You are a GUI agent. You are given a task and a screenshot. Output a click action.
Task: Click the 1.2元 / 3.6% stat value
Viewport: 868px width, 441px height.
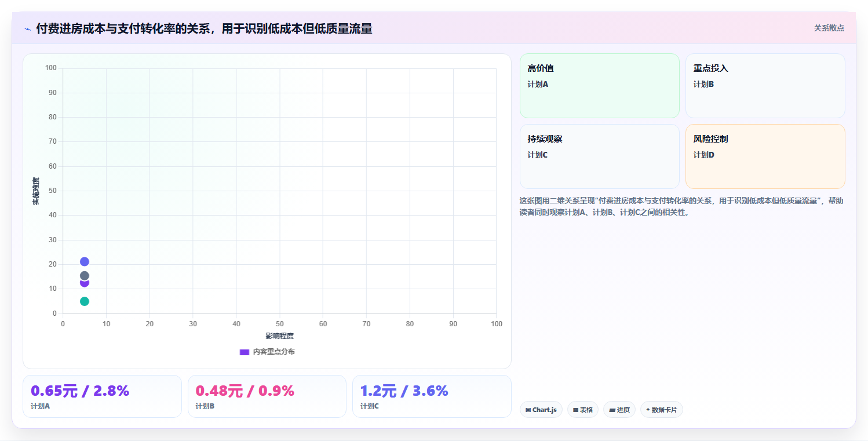point(404,391)
